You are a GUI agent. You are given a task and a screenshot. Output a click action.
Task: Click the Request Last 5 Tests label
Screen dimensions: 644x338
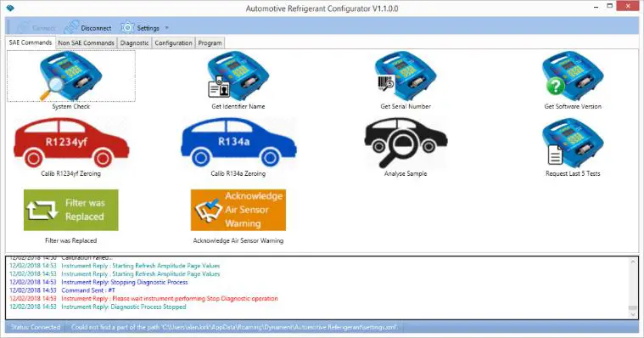pyautogui.click(x=573, y=173)
